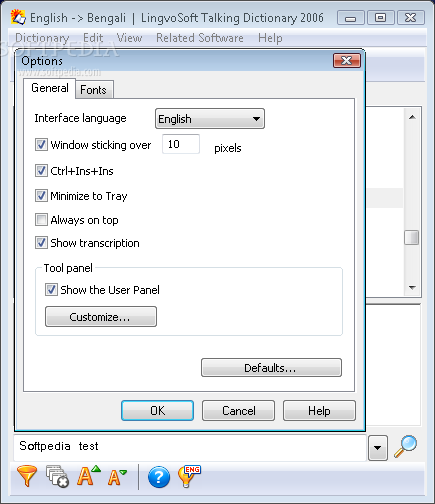Maximize the LingvoSoft main window
Screen dimensions: 435x504
381,18
